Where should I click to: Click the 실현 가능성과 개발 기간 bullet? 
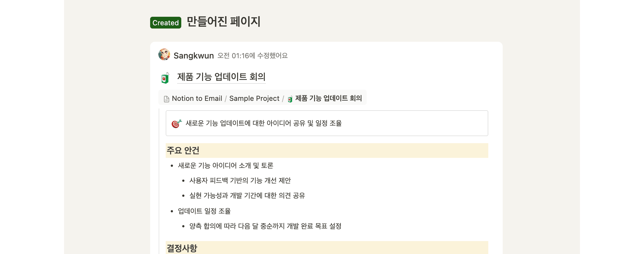coord(247,195)
